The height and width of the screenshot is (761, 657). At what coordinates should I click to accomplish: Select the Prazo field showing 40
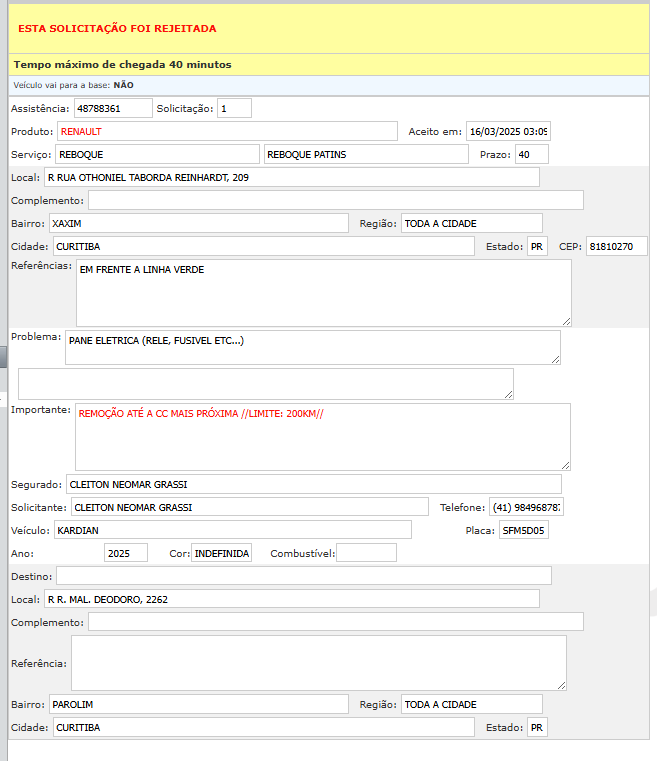point(531,155)
